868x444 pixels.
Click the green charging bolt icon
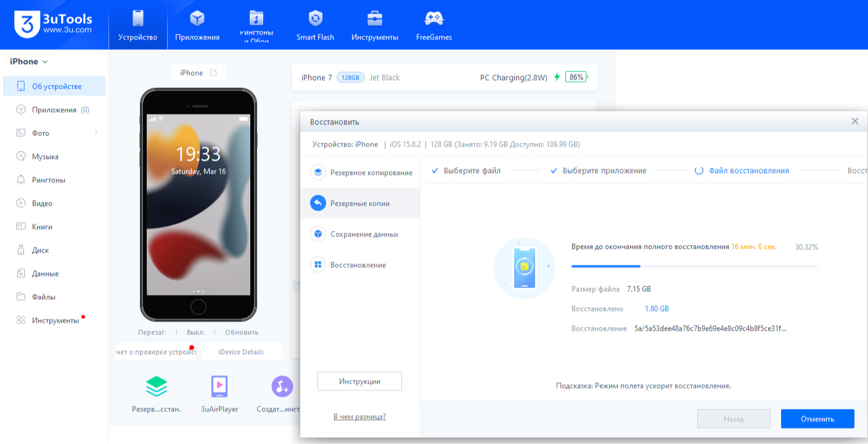(x=557, y=77)
